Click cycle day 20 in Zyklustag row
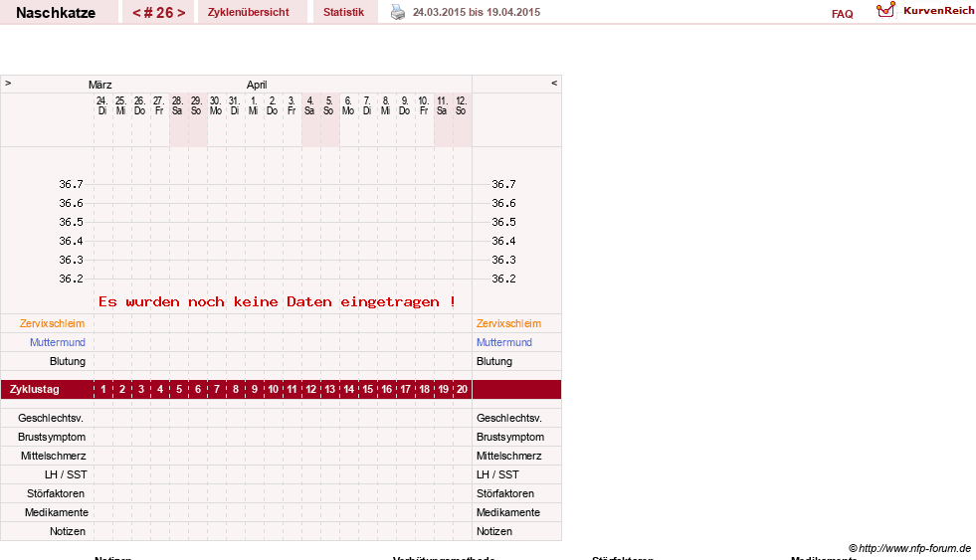Screen dimensions: 976x560 click(462, 390)
